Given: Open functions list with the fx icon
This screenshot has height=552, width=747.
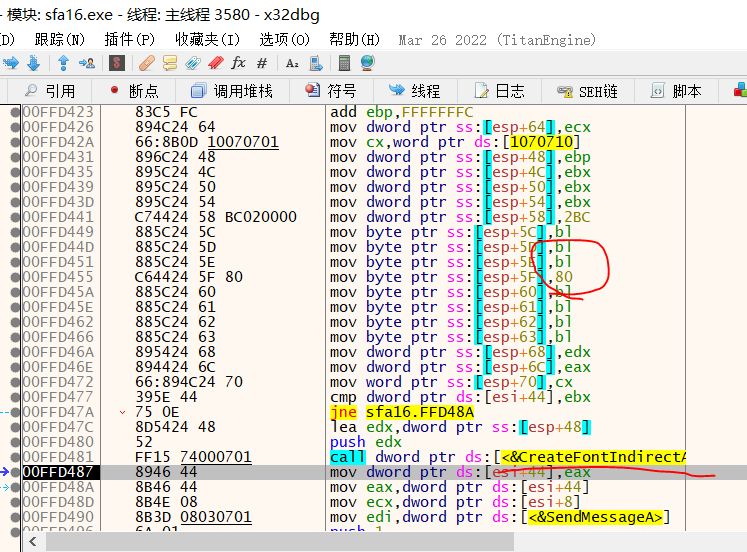Looking at the screenshot, I should point(238,63).
